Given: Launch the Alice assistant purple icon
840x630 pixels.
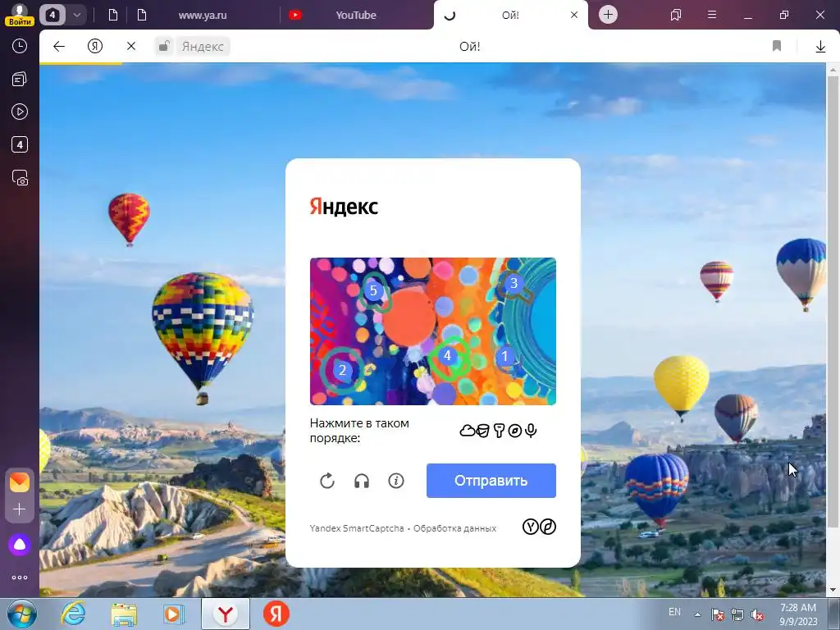Looking at the screenshot, I should 20,545.
